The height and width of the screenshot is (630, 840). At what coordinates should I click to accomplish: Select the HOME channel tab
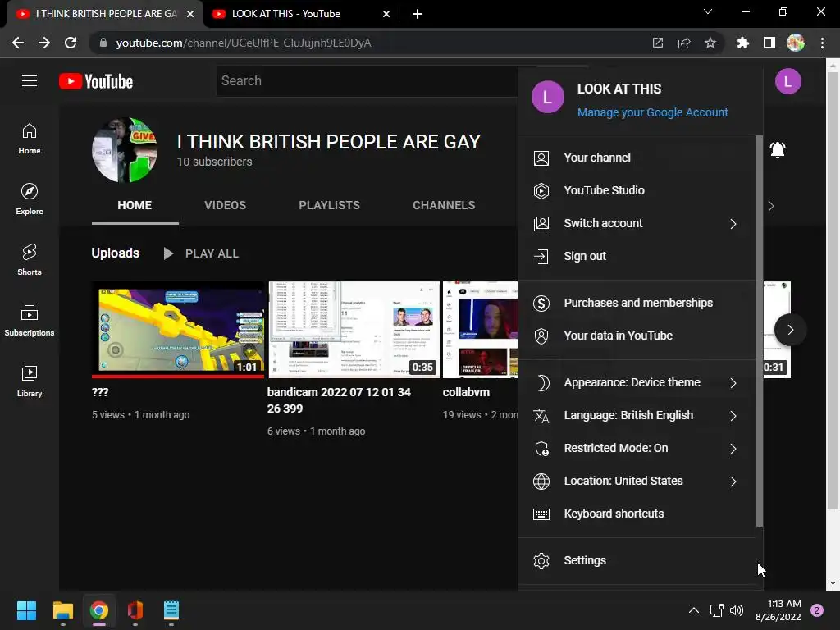coord(135,205)
